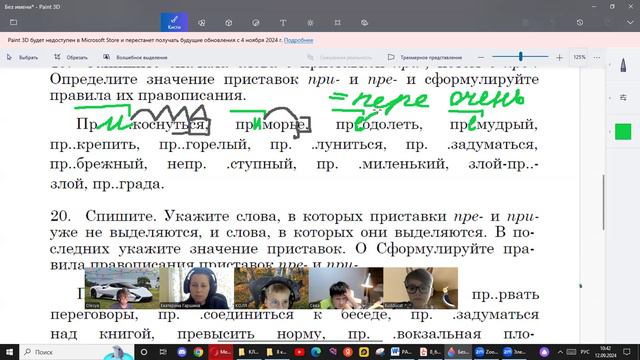The height and width of the screenshot is (360, 640).
Task: Zoom out with the minus button
Action: [x=481, y=58]
